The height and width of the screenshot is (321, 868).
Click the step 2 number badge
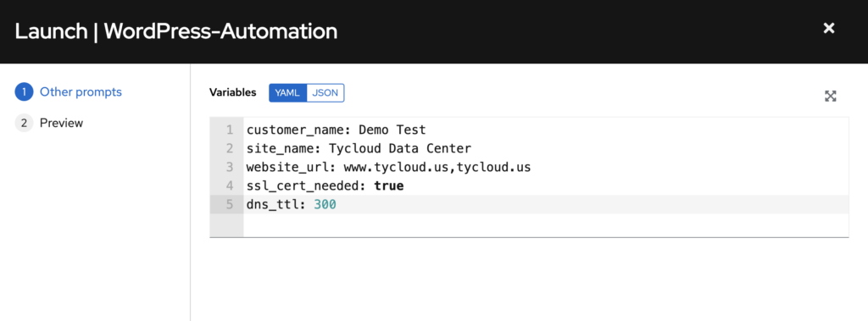click(x=24, y=123)
